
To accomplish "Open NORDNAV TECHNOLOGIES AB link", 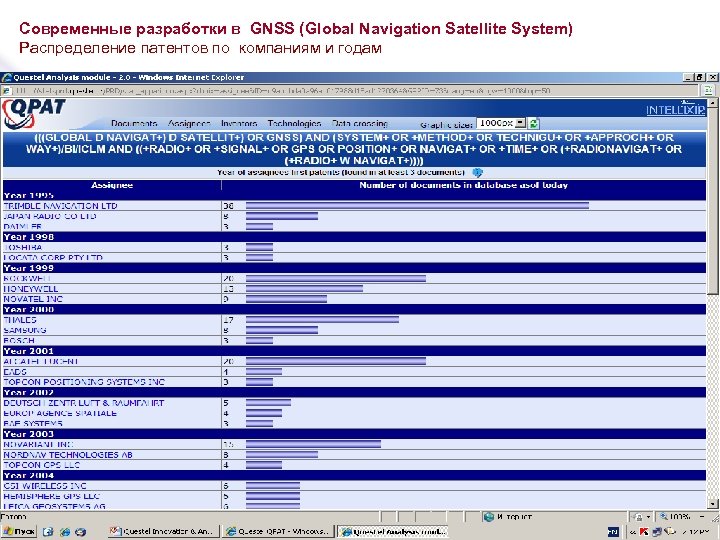I will point(68,455).
